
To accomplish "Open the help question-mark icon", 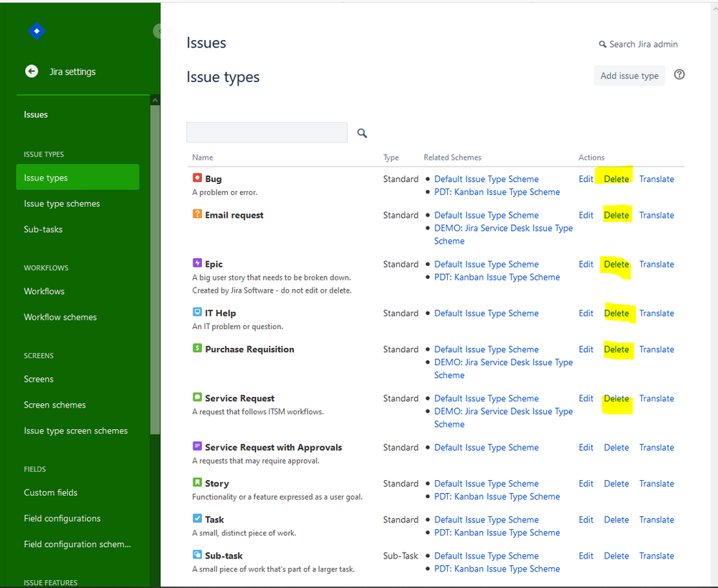I will 679,75.
